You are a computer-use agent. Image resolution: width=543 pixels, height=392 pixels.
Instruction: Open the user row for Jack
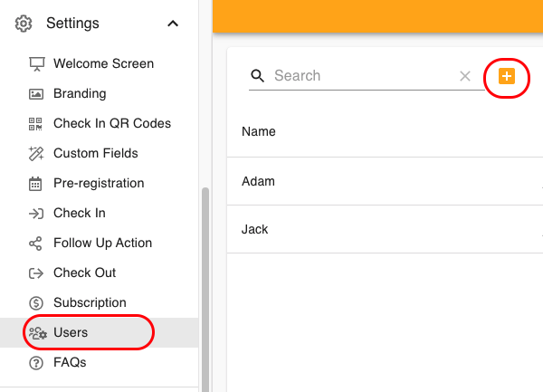255,230
